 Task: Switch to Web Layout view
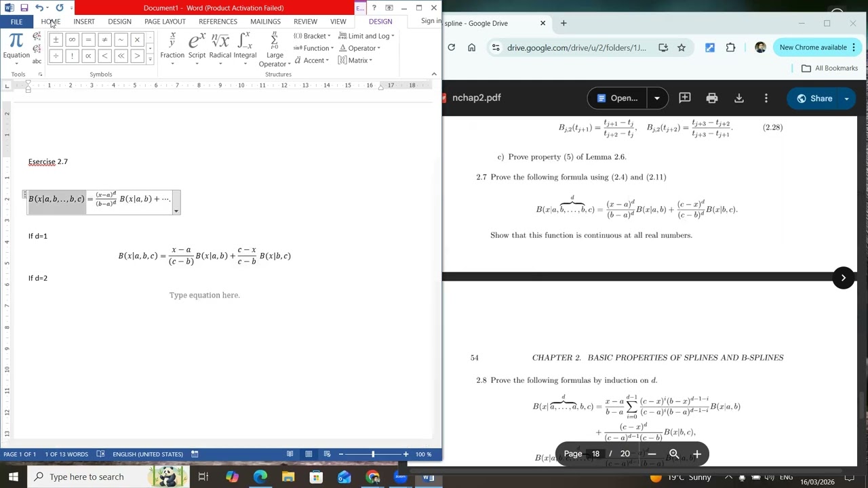click(x=327, y=454)
